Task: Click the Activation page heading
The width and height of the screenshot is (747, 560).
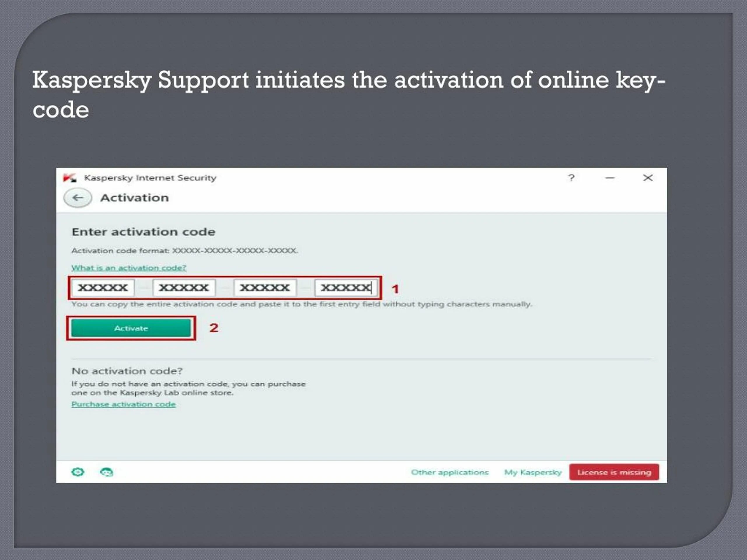Action: (135, 198)
